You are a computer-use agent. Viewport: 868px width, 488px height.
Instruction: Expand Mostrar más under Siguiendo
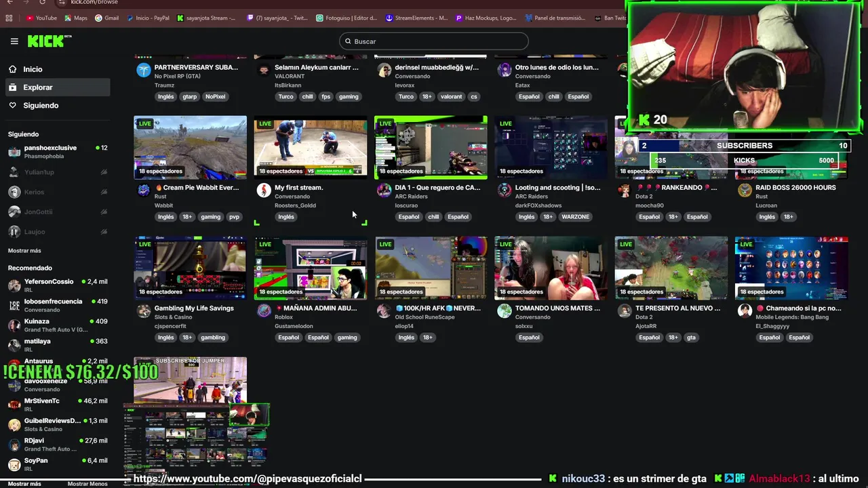pyautogui.click(x=24, y=251)
